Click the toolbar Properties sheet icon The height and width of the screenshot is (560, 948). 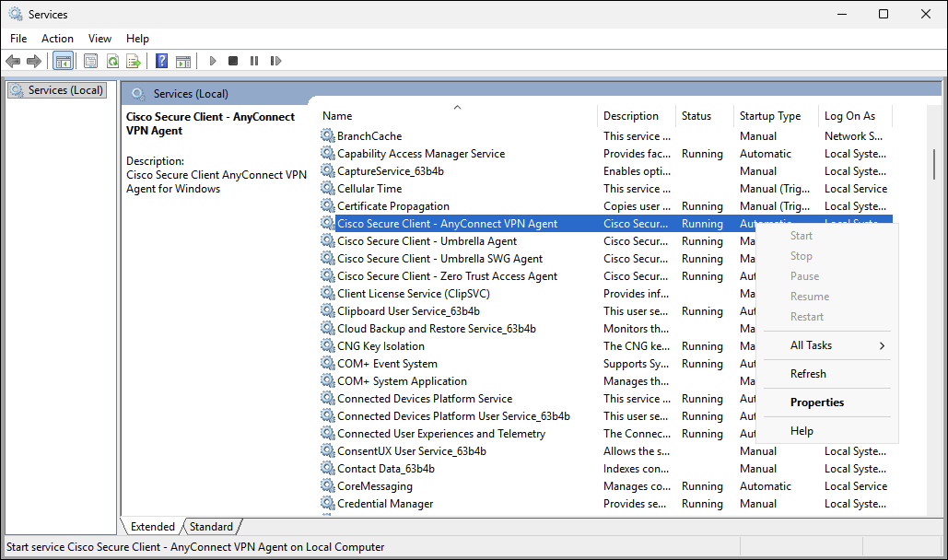[90, 61]
